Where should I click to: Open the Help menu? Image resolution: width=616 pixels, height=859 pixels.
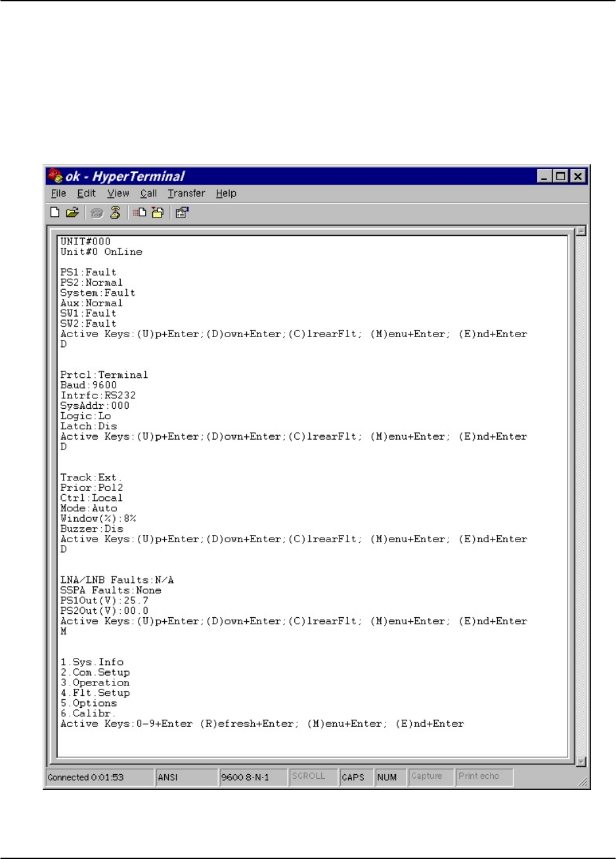coord(226,193)
